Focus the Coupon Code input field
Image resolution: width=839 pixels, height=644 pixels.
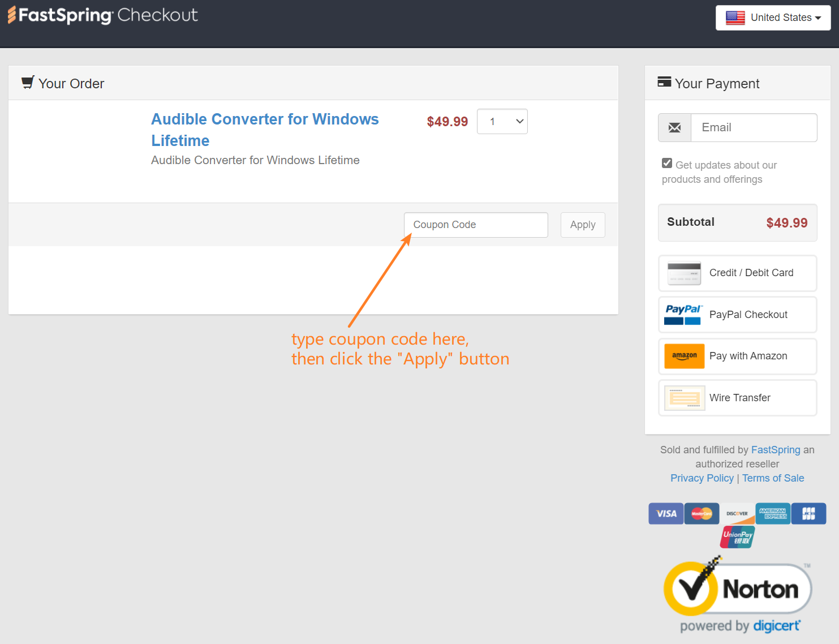pyautogui.click(x=476, y=225)
